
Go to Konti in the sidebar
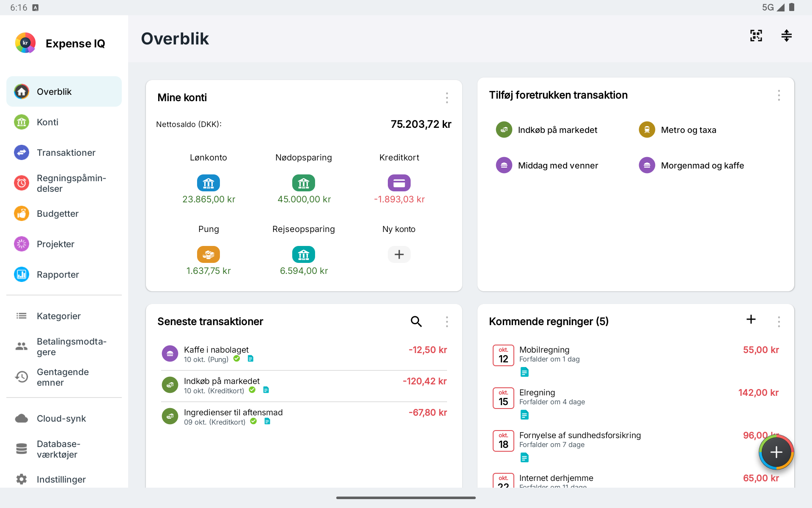pyautogui.click(x=64, y=122)
